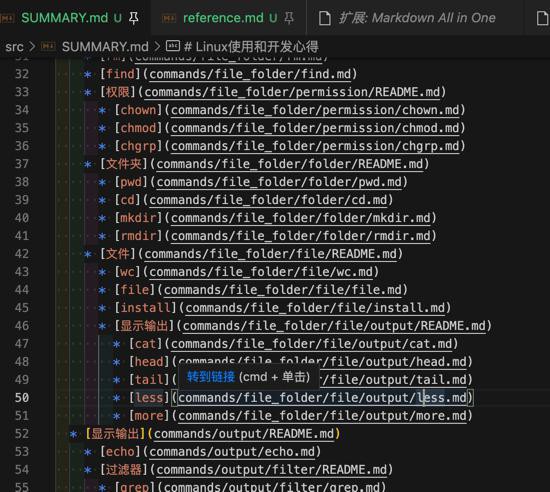
Task: Open link commands/output/echo.md
Action: pos(232,452)
